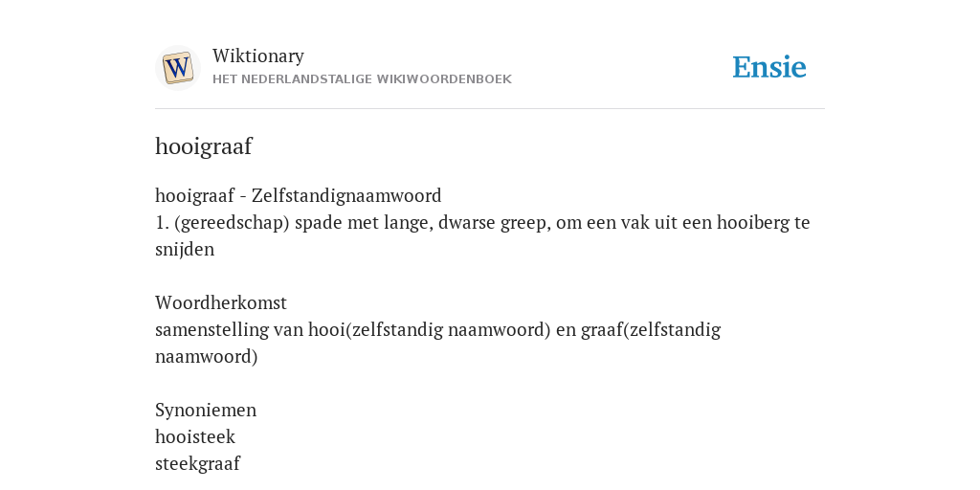Image resolution: width=980 pixels, height=490 pixels.
Task: Click the Synoniemen section heading
Action: (206, 411)
